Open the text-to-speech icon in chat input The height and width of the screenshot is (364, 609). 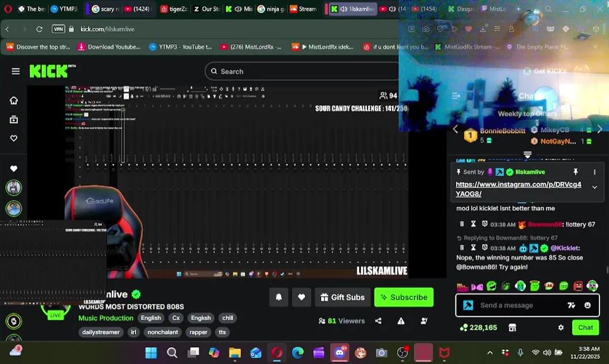pyautogui.click(x=572, y=305)
